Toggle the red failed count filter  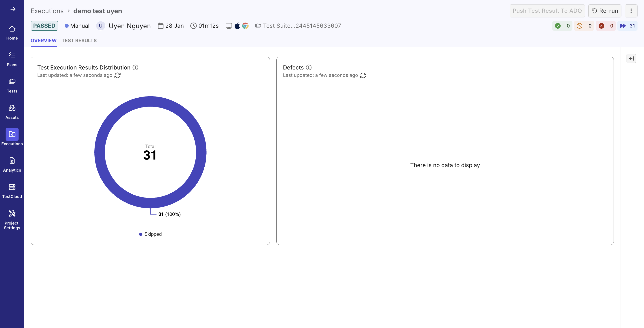[606, 26]
